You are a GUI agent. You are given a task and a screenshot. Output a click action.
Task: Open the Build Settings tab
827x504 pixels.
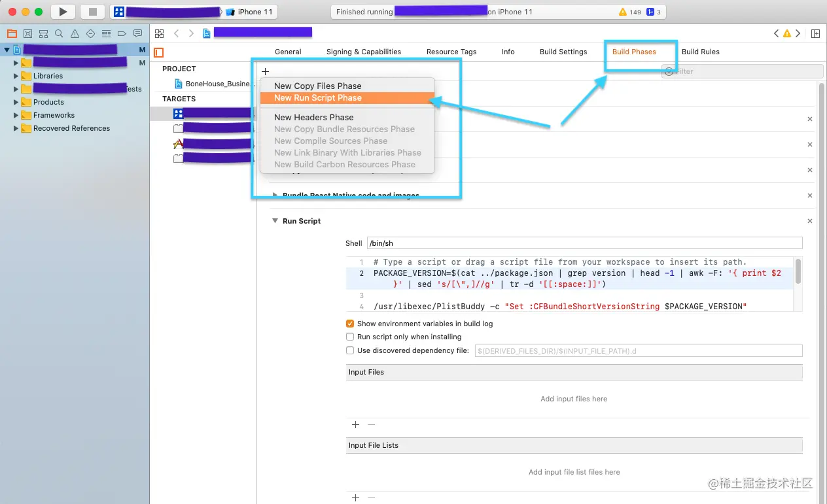(563, 52)
